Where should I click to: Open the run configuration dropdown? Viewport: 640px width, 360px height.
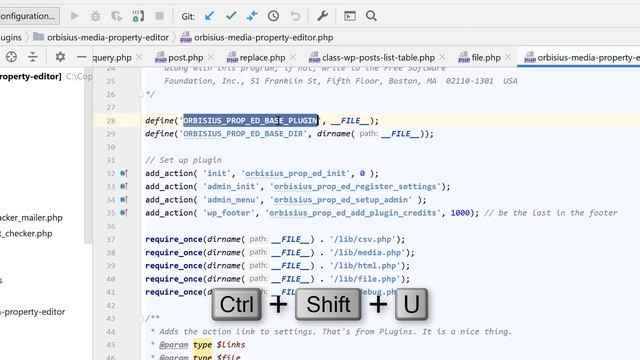pyautogui.click(x=29, y=16)
